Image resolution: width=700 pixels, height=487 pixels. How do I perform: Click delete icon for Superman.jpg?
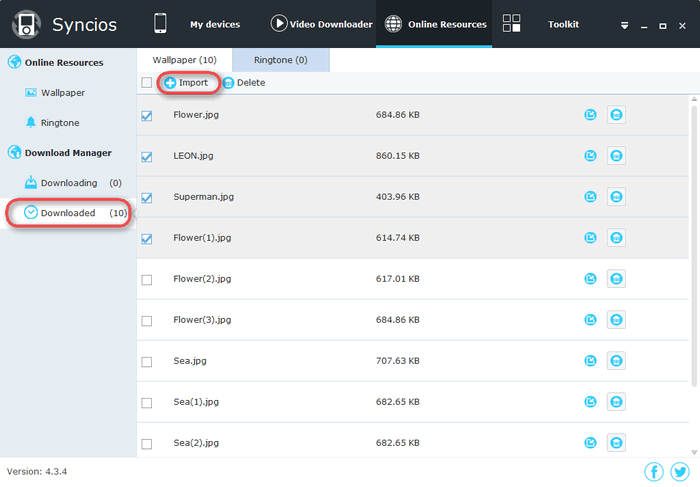(616, 197)
